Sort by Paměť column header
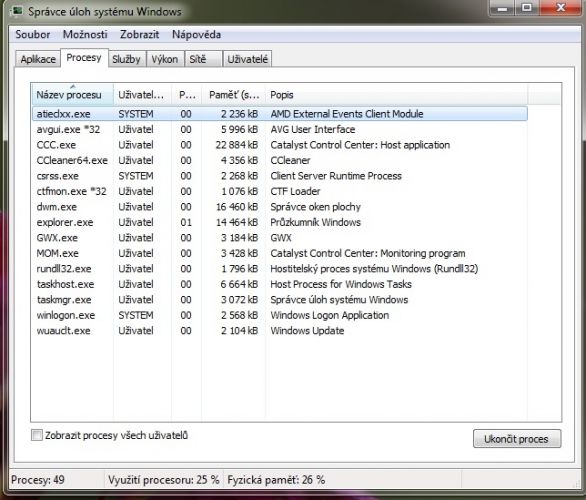This screenshot has width=586, height=500. click(x=234, y=95)
